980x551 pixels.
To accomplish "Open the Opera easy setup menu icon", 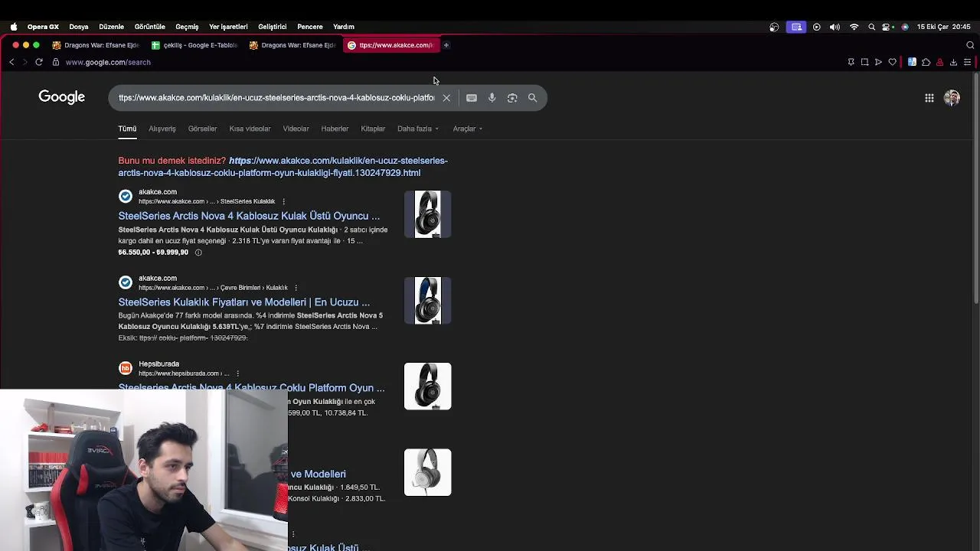I will (967, 62).
